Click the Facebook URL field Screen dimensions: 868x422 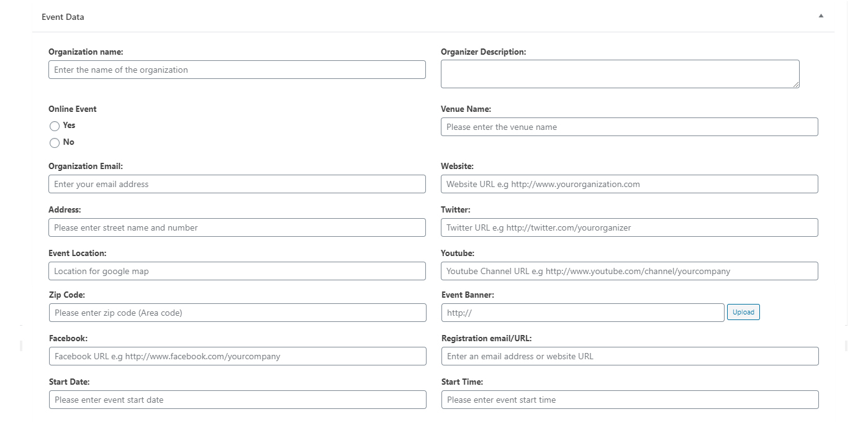click(237, 356)
